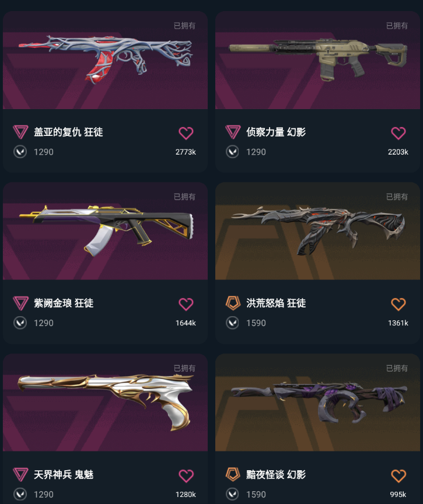Open the 盖亚的复仇 狂徒 weapon image

click(105, 60)
